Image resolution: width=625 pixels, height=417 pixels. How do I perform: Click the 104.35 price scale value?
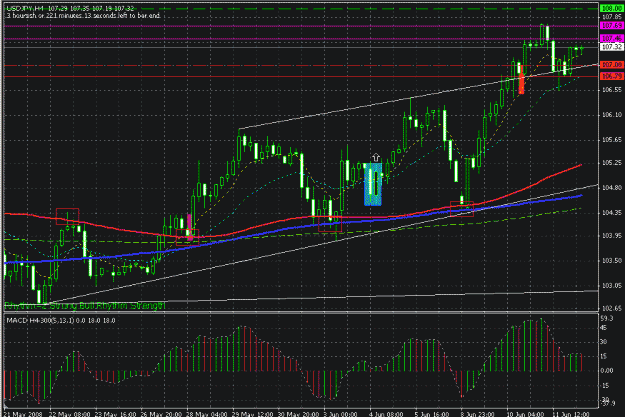pyautogui.click(x=611, y=213)
